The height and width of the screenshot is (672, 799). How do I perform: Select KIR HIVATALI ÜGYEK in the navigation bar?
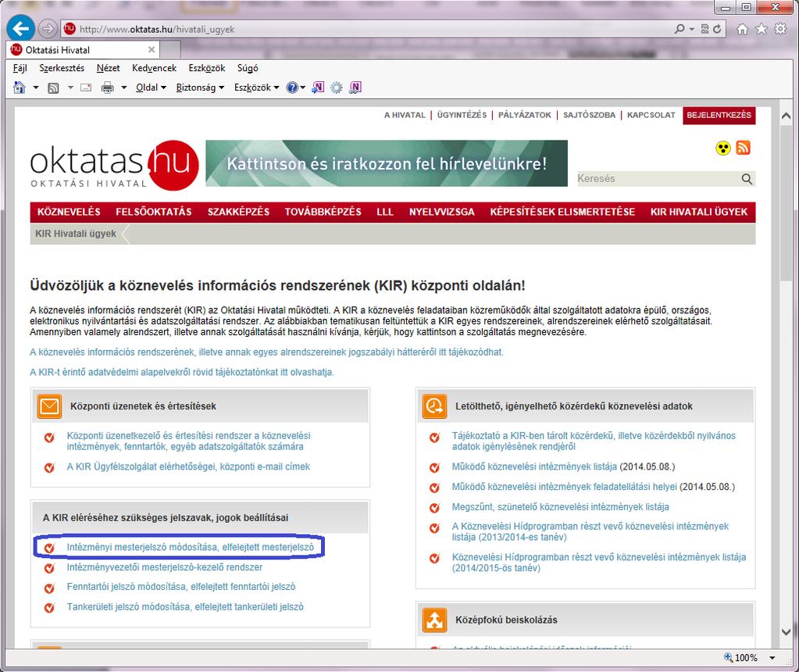pos(698,212)
